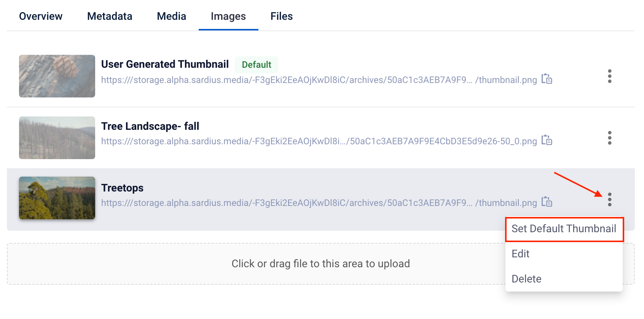Copy the User Generated Thumbnail URL

point(547,79)
